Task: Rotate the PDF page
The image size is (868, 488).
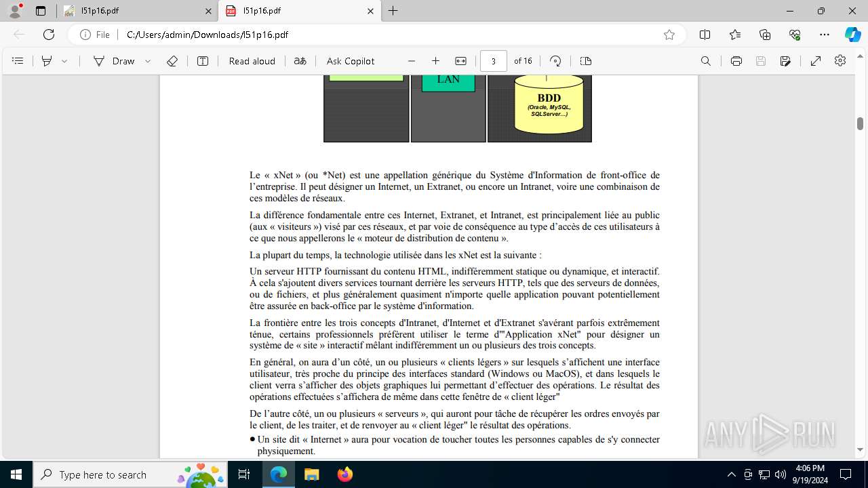Action: [555, 61]
